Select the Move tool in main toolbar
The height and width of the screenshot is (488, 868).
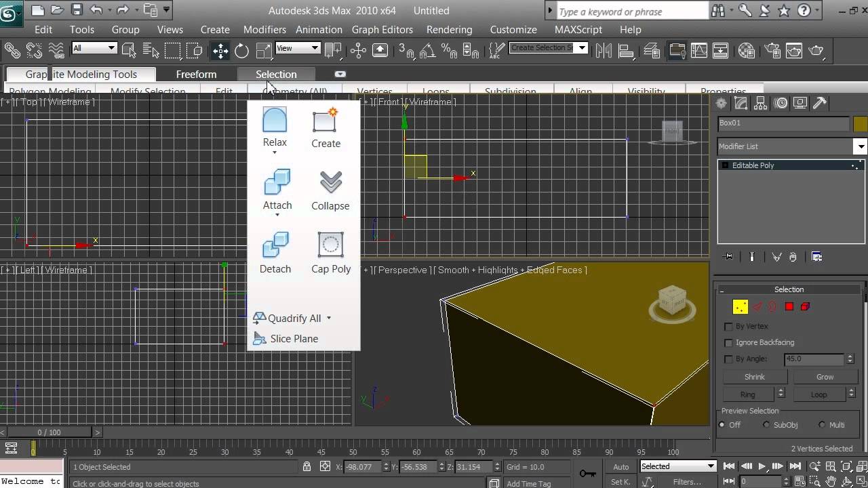[220, 50]
